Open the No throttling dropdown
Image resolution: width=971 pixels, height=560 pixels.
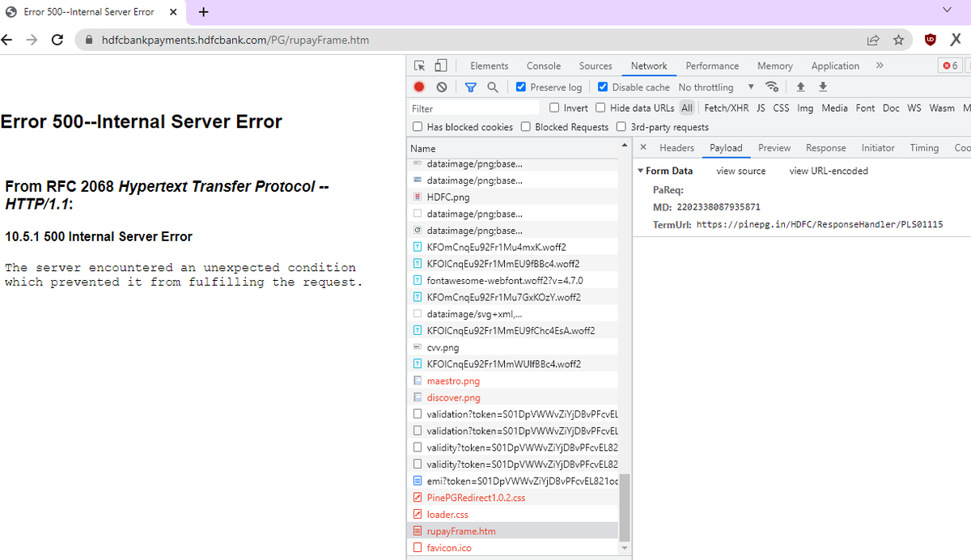point(716,87)
